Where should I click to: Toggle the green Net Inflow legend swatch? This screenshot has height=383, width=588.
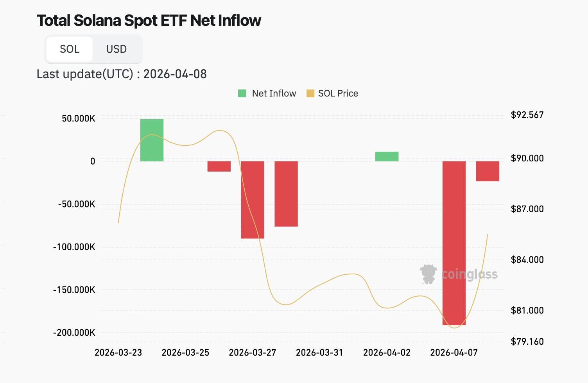tap(242, 93)
